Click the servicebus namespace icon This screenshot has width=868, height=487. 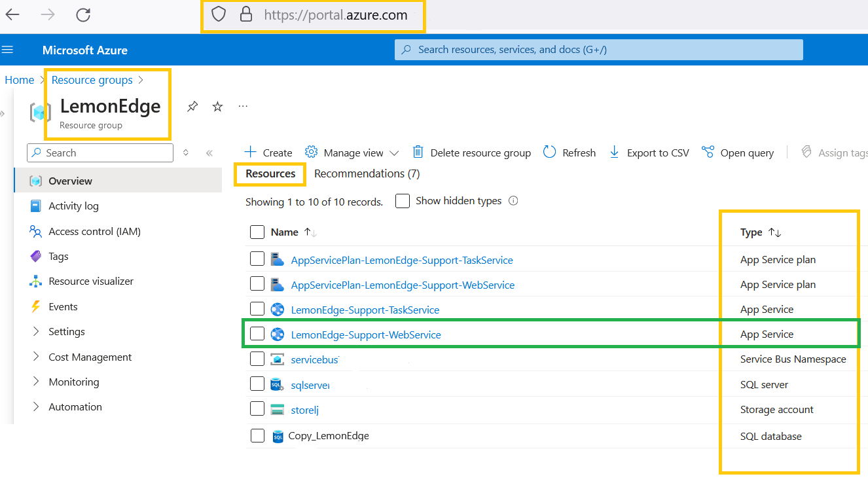click(x=278, y=359)
